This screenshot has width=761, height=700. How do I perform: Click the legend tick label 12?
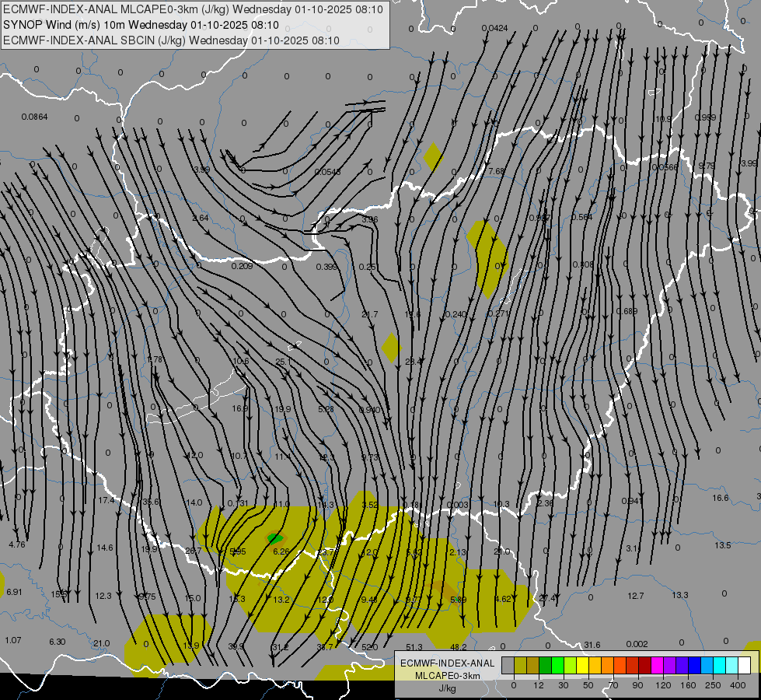[539, 685]
